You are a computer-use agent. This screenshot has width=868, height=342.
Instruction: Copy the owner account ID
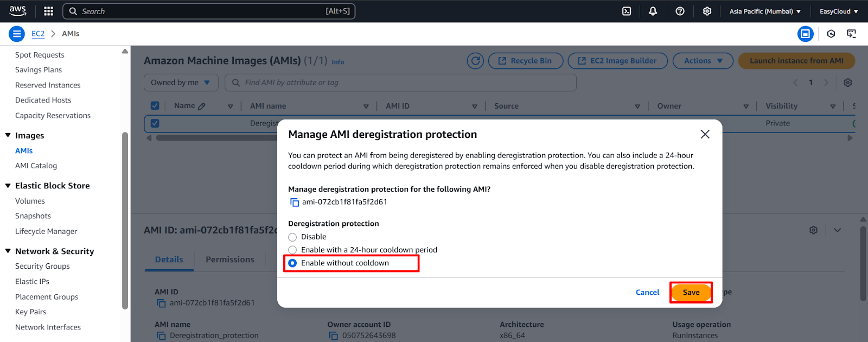(x=334, y=335)
